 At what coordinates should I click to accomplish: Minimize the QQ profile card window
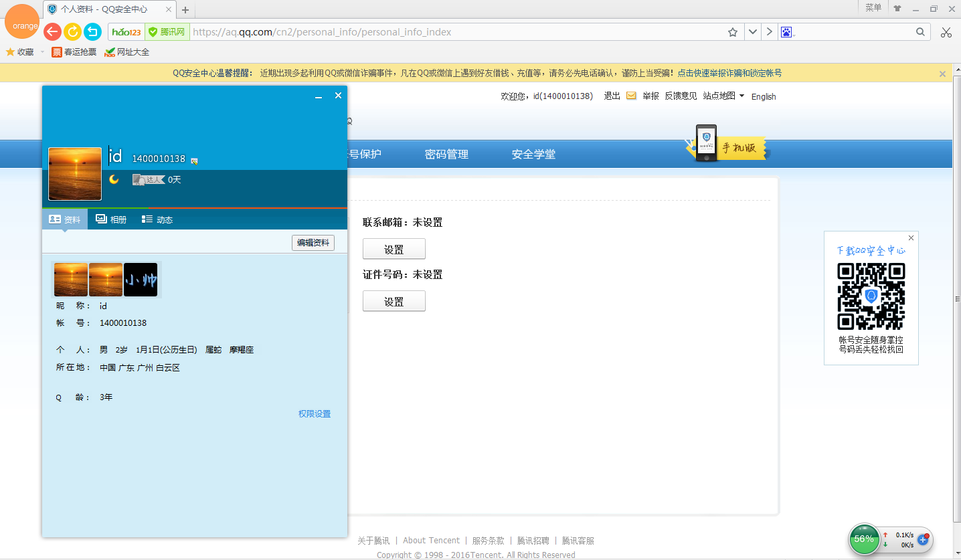coord(319,96)
